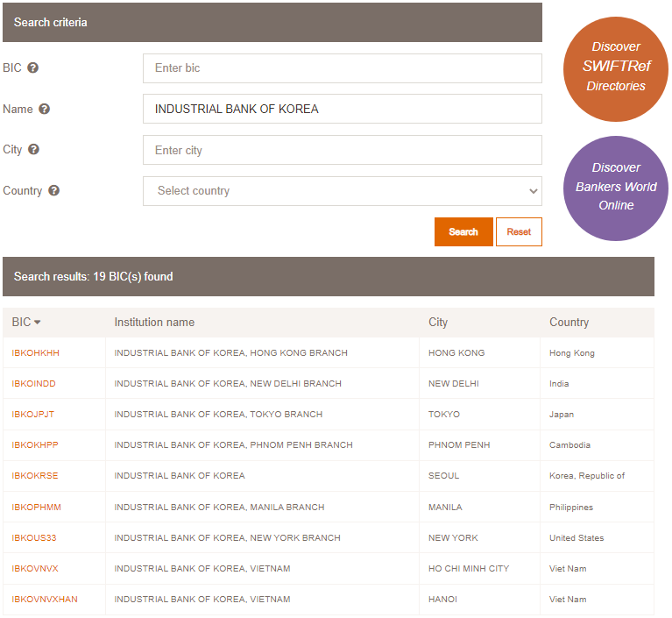Open BIC link IBKOKRSE
The image size is (672, 618).
click(35, 476)
